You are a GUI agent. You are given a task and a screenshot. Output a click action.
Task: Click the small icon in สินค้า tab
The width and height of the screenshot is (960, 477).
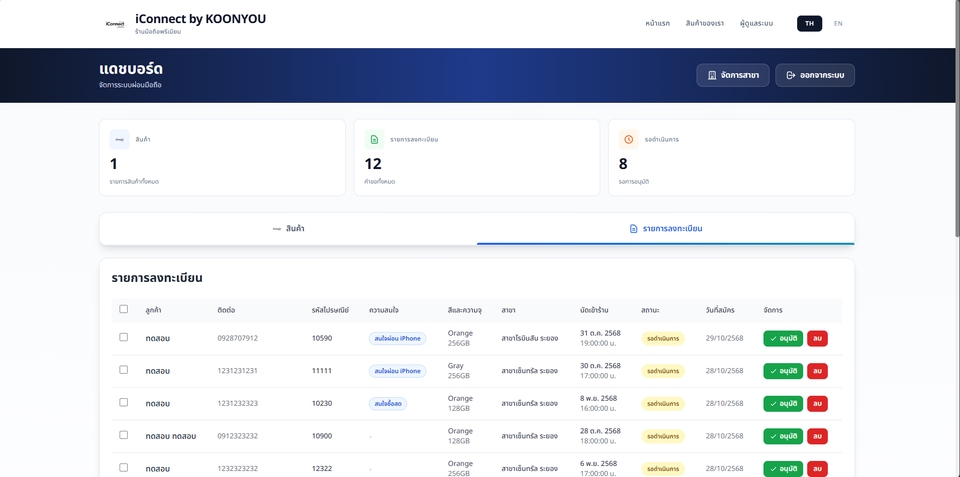point(277,229)
